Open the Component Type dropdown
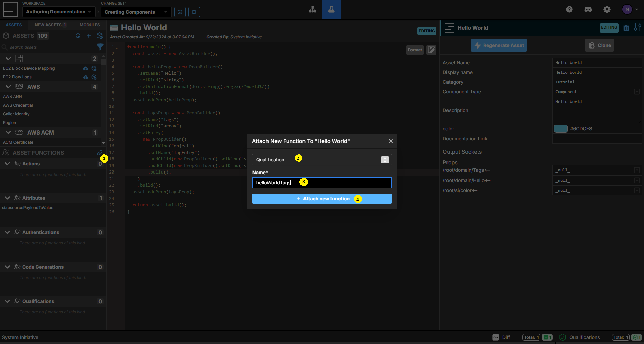 [x=597, y=92]
